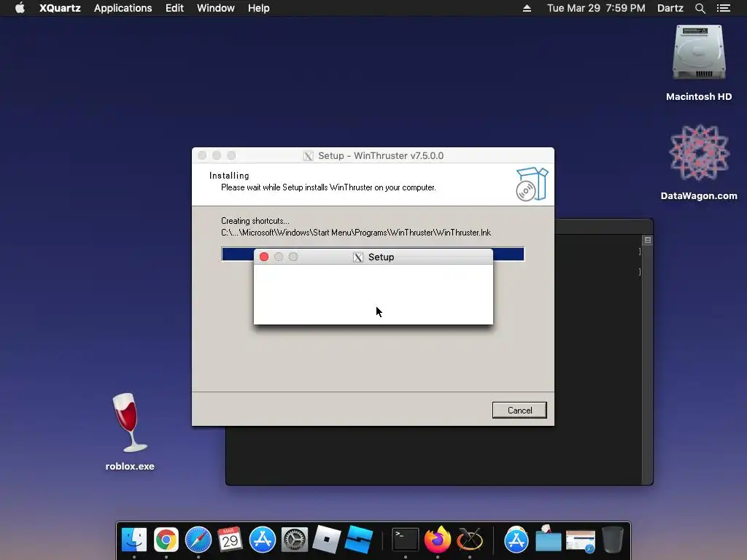Select the DataWagon.com desktop icon
The width and height of the screenshot is (747, 560).
point(699,152)
